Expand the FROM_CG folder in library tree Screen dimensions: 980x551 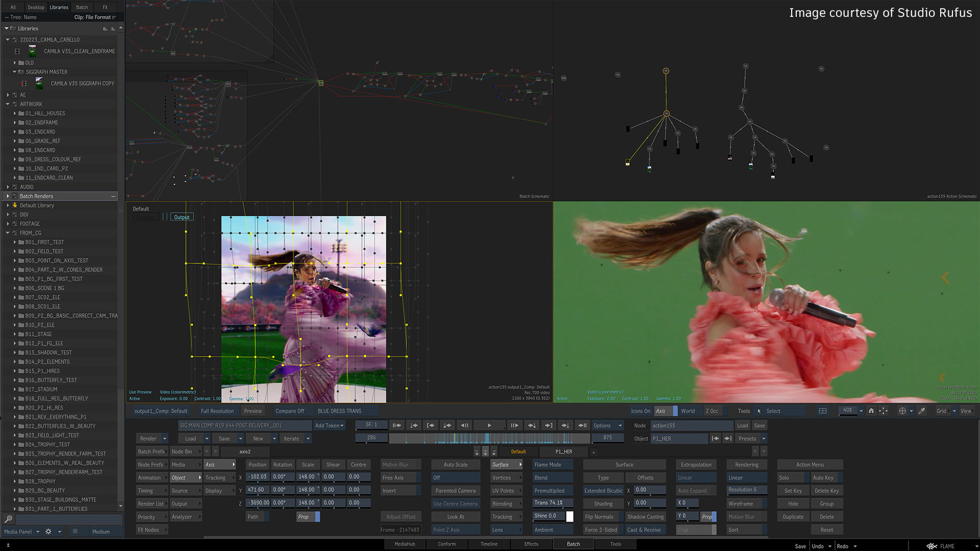[8, 233]
